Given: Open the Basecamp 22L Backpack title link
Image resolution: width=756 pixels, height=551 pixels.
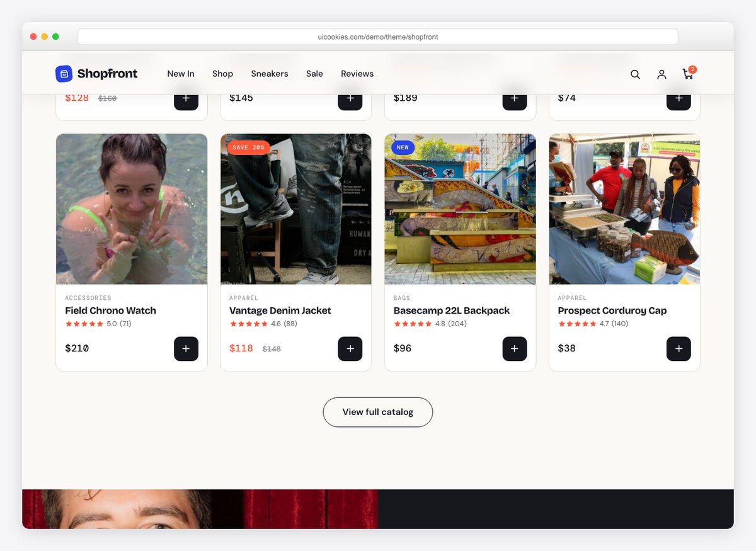Looking at the screenshot, I should pos(452,310).
